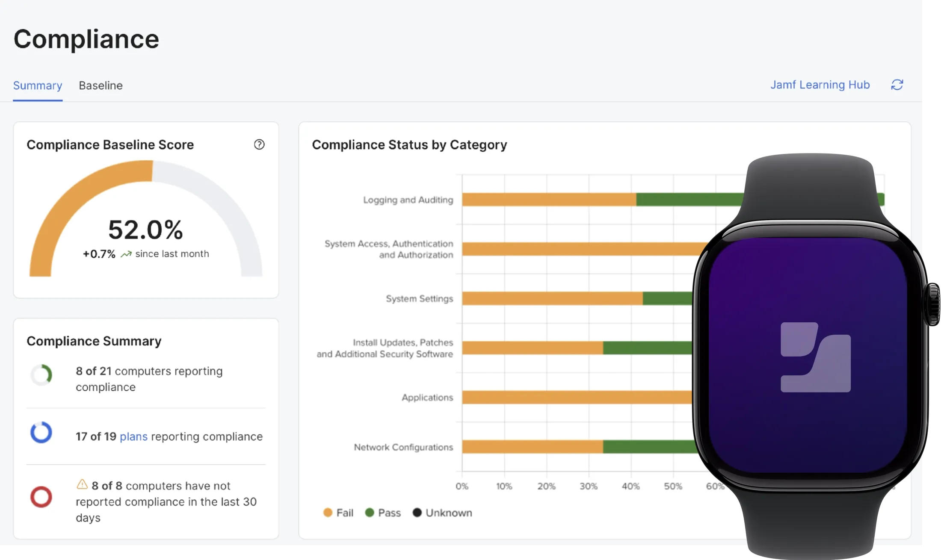Toggle the Unknown legend item

click(x=442, y=513)
